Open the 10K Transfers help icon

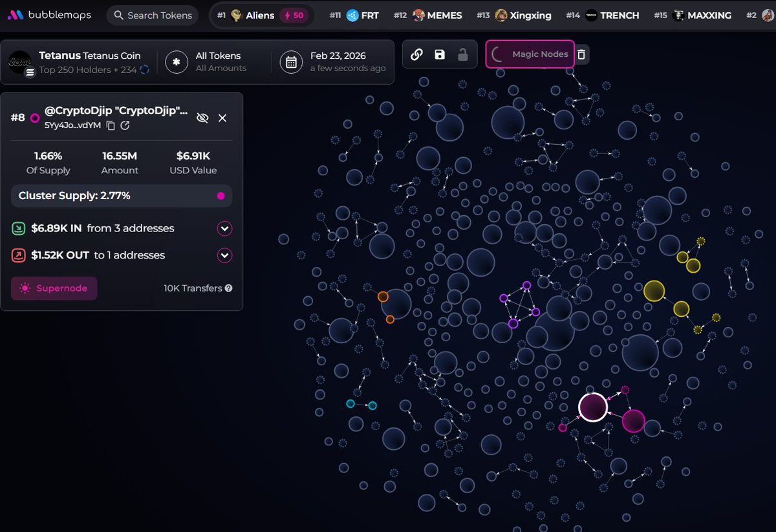tap(228, 288)
